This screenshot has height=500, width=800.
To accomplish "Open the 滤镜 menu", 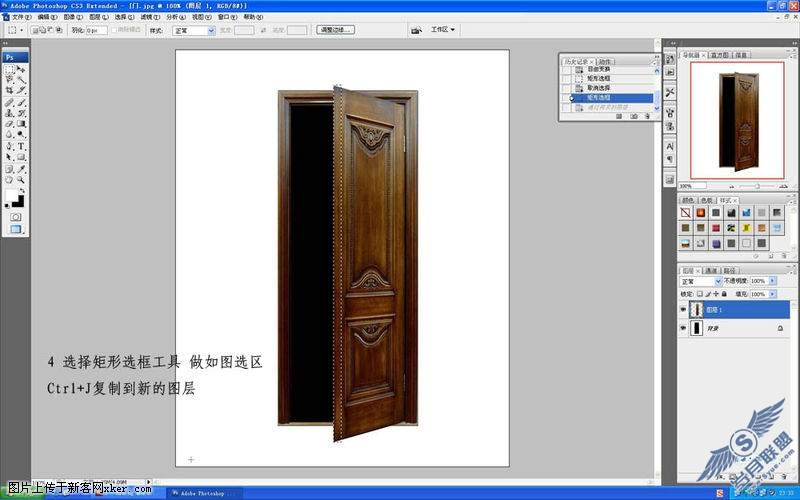I will tap(150, 17).
